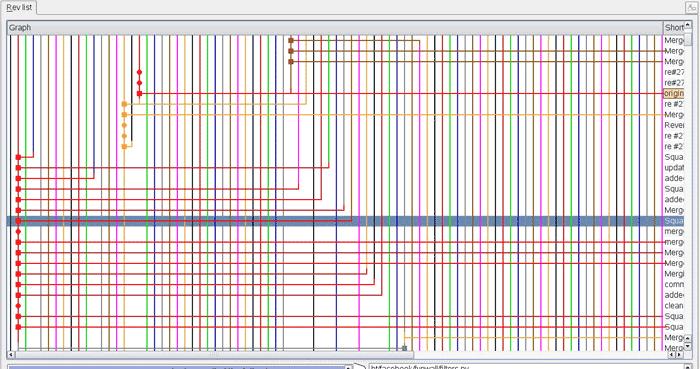Click the bottom orange square commit node
This screenshot has width=700, height=369.
[x=124, y=146]
